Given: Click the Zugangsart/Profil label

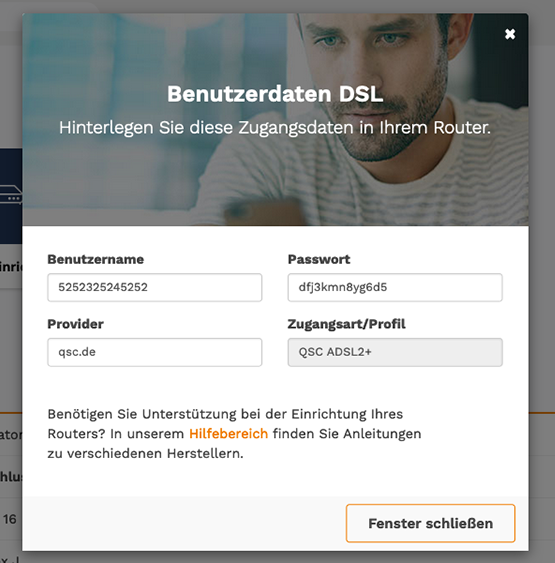Looking at the screenshot, I should [x=346, y=324].
